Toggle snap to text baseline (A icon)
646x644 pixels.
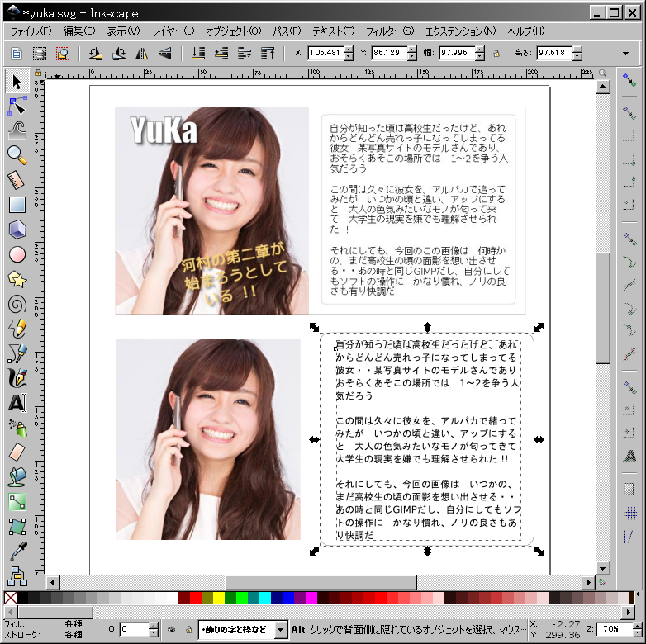point(629,457)
